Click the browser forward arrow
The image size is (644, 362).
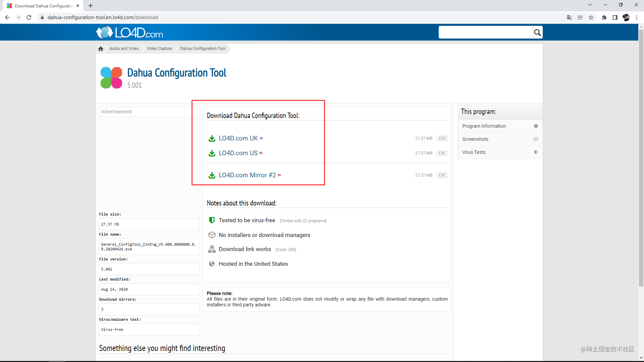(18, 17)
